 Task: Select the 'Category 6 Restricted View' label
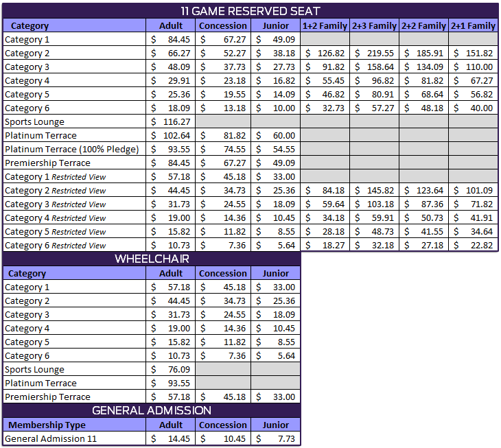click(x=56, y=245)
